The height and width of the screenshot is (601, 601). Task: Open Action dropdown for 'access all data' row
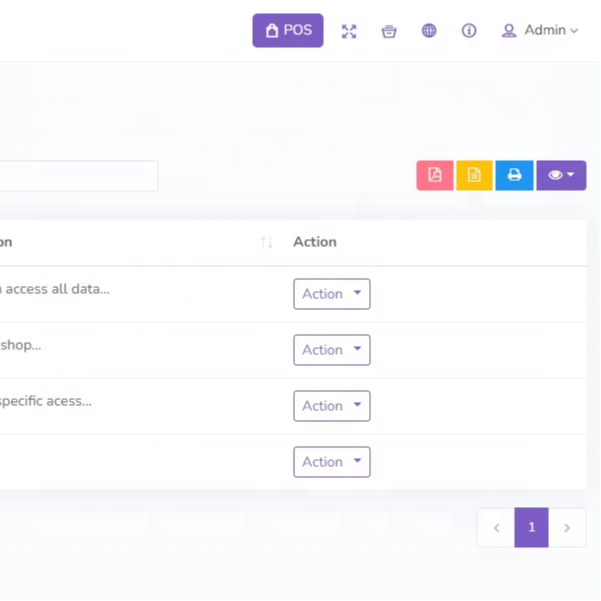(x=332, y=294)
